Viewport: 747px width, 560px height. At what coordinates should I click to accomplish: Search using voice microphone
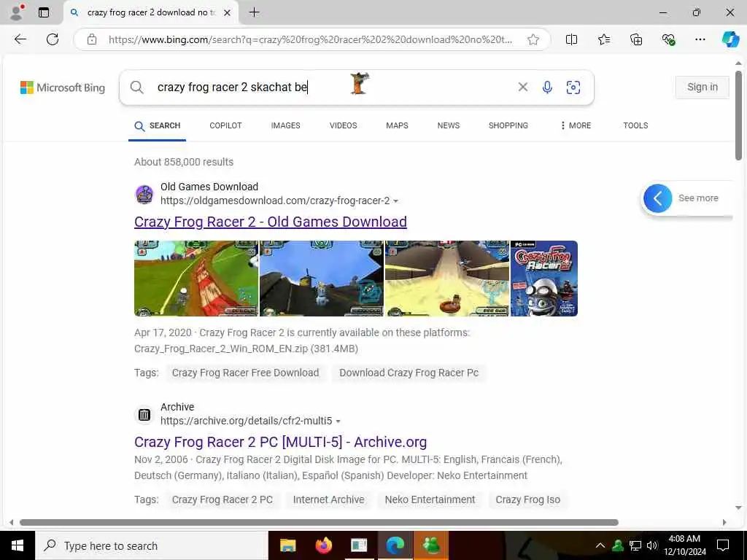[x=547, y=87]
